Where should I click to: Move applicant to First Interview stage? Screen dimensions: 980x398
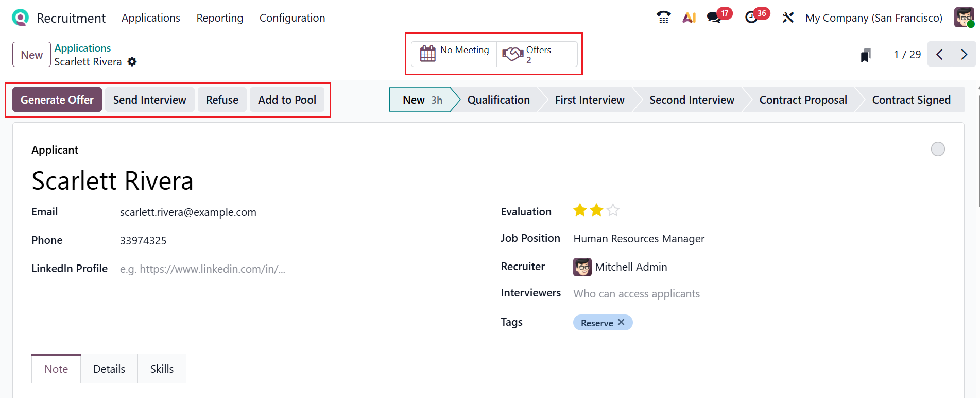pyautogui.click(x=589, y=100)
